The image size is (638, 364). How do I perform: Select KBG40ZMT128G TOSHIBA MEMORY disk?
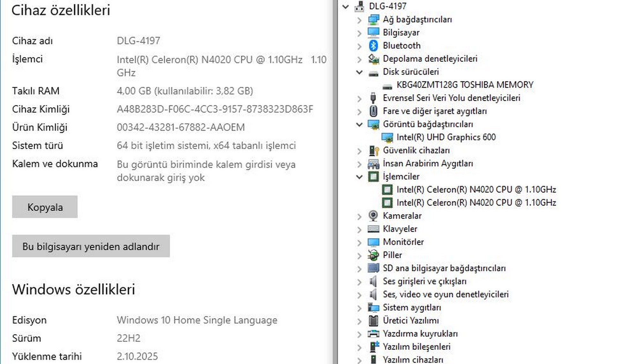tap(464, 85)
